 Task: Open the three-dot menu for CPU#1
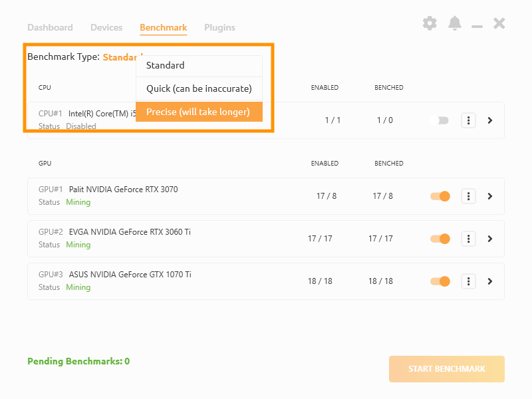point(468,120)
